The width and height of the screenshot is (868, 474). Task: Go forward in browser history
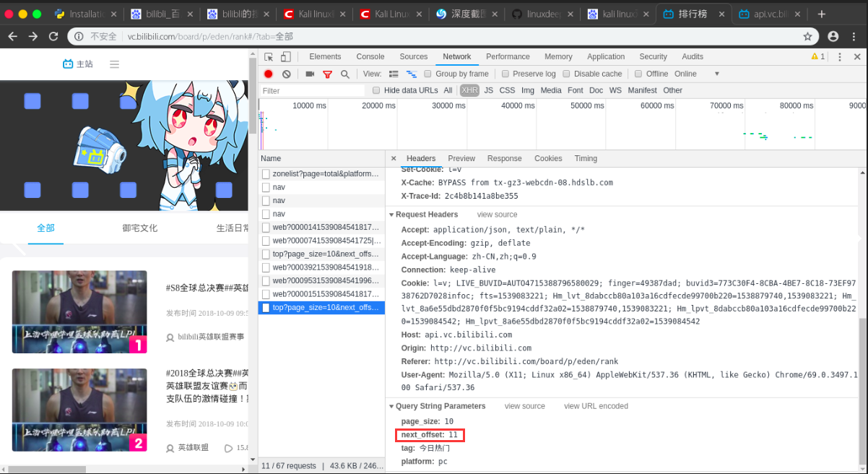click(33, 36)
